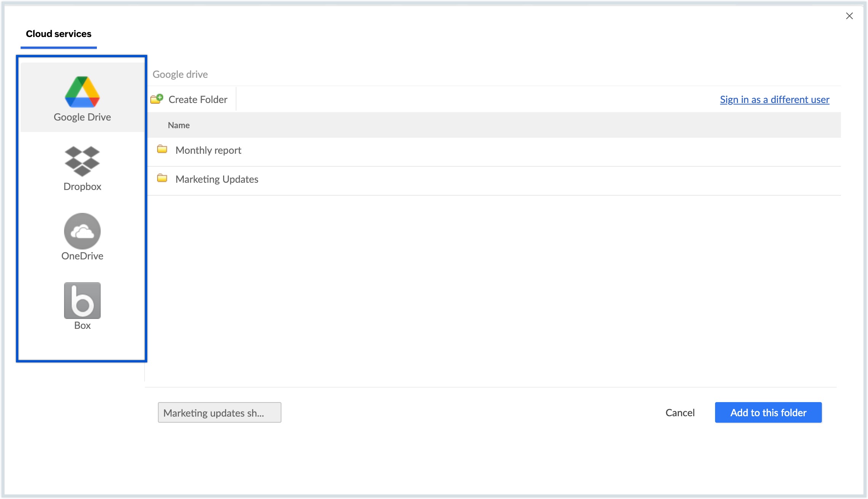Select the Google Drive cloud service icon

[82, 92]
